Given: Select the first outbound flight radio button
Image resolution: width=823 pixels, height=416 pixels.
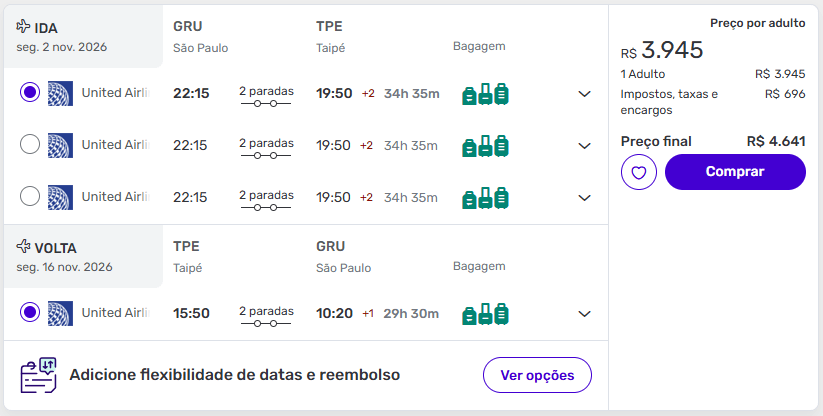Looking at the screenshot, I should coord(30,93).
